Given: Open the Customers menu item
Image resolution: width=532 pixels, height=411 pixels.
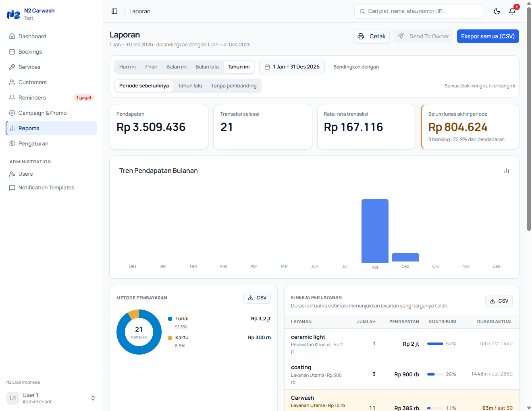Looking at the screenshot, I should coord(52,82).
